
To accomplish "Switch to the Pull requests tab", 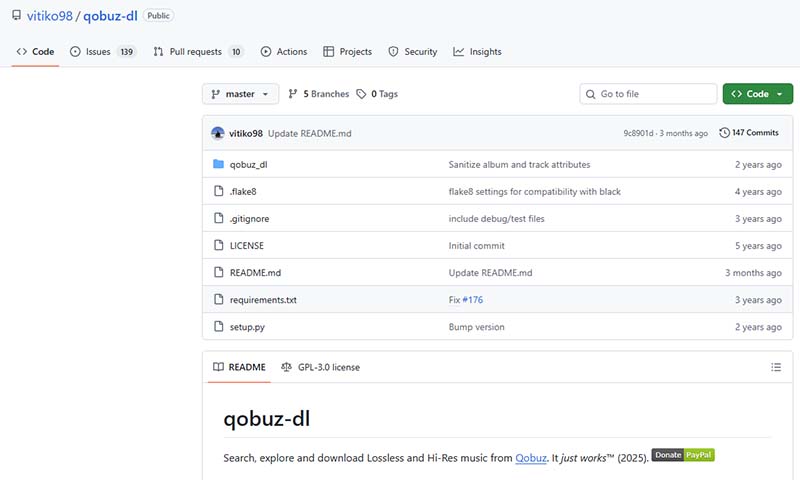I will click(x=198, y=52).
